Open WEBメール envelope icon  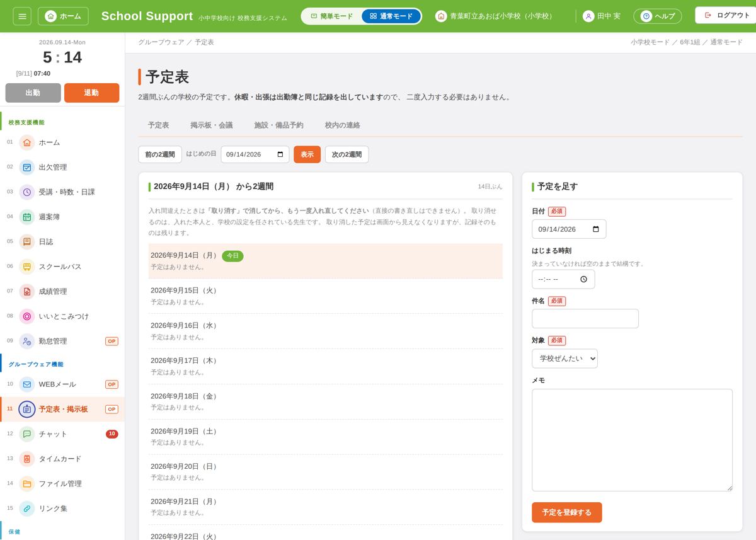click(x=27, y=384)
